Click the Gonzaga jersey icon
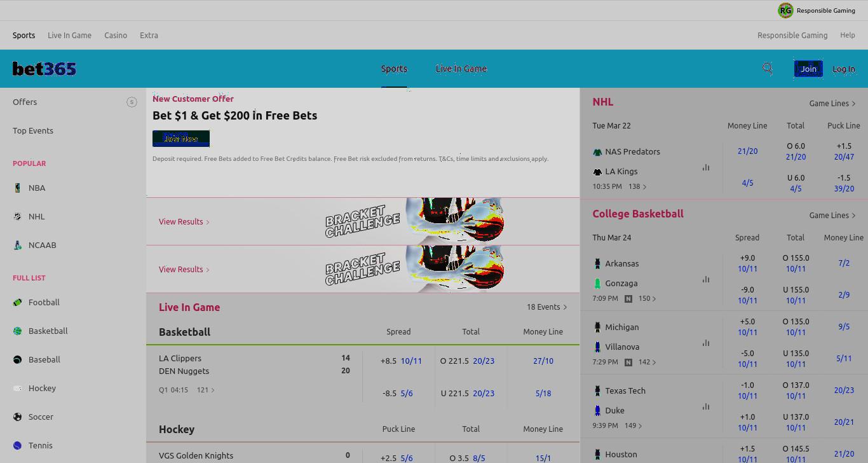The height and width of the screenshot is (463, 868). pos(597,283)
